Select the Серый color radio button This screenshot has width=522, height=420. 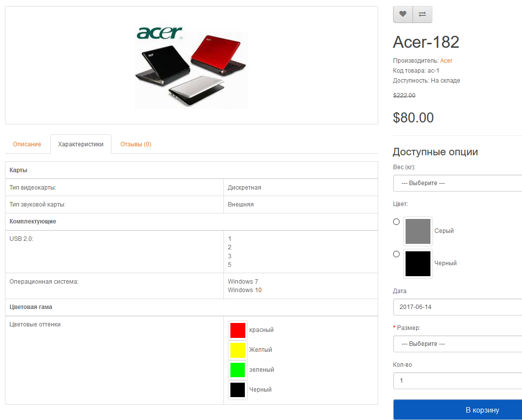[x=396, y=221]
